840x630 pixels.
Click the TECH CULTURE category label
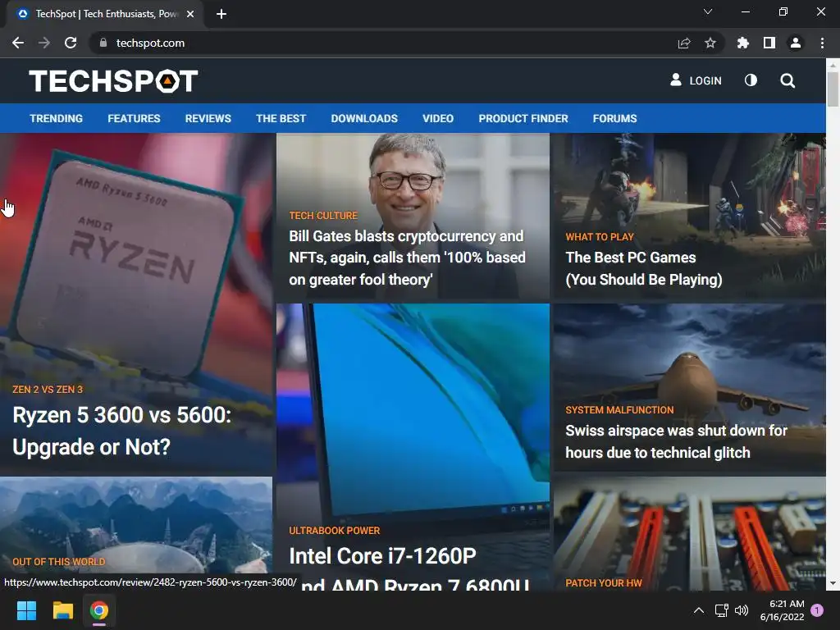tap(323, 216)
